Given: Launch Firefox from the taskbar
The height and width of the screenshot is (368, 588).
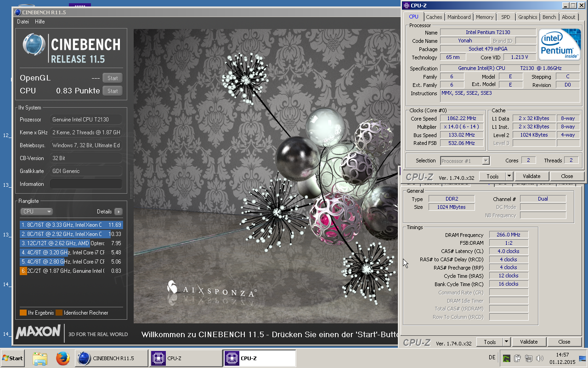Looking at the screenshot, I should (62, 358).
